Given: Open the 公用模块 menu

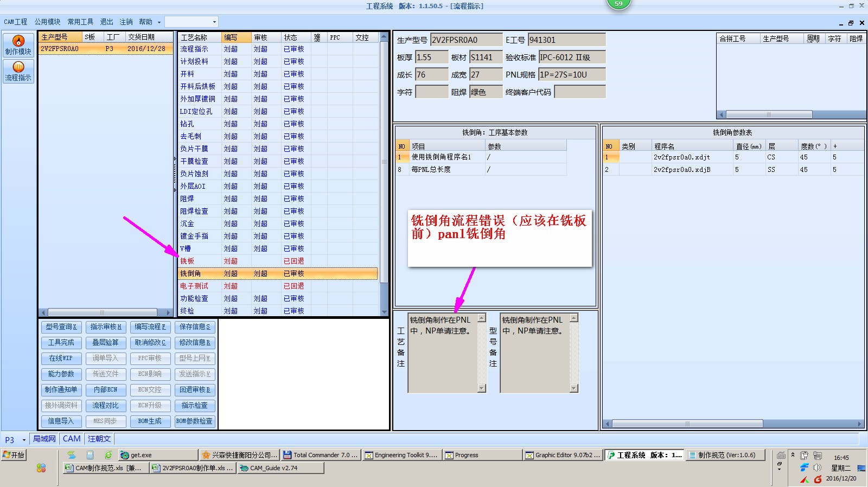Looking at the screenshot, I should (48, 22).
